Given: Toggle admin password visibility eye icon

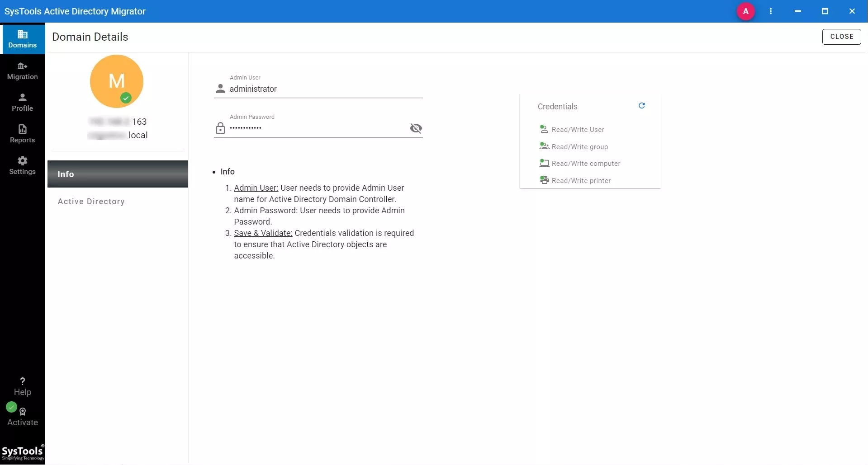Looking at the screenshot, I should click(416, 128).
